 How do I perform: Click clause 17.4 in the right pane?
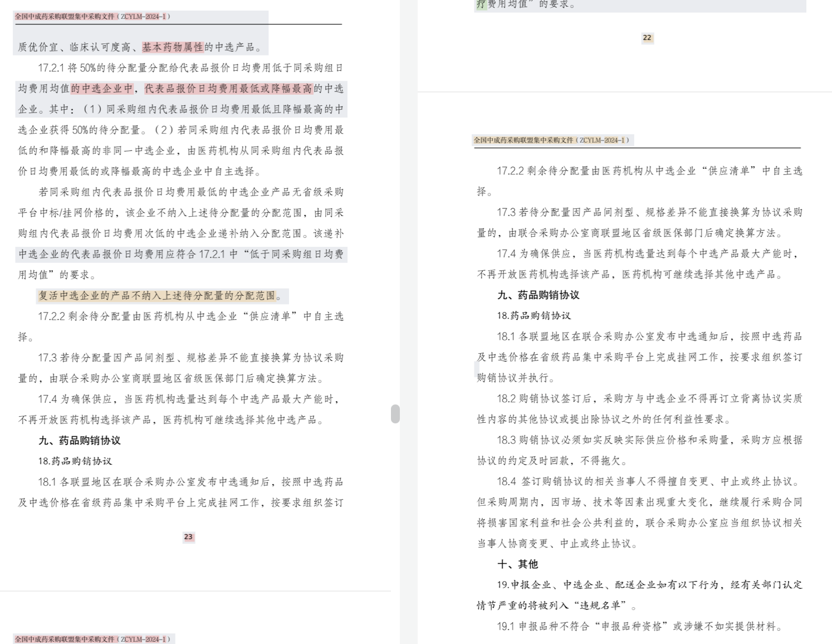(648, 254)
